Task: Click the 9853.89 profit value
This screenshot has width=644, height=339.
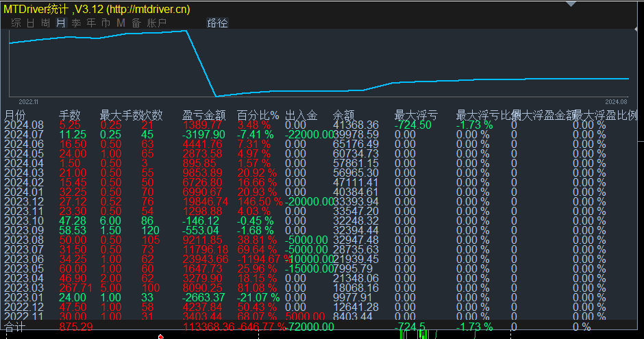Action: click(x=203, y=173)
